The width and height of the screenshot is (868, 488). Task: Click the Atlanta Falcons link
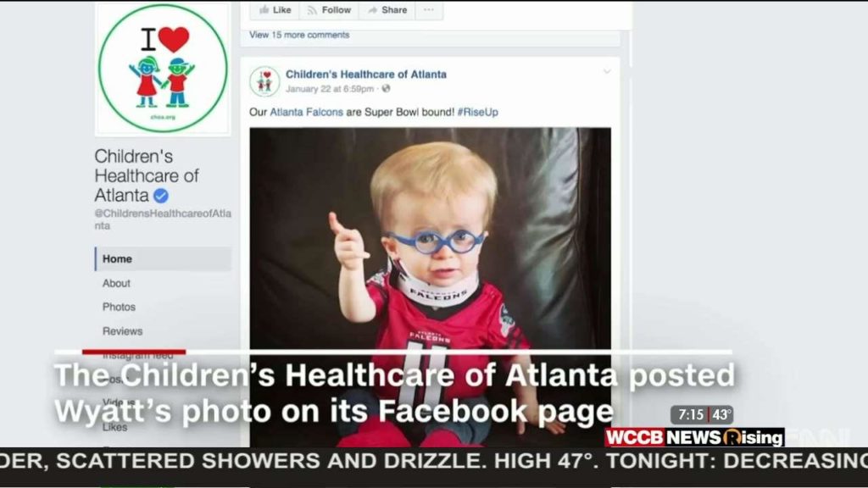[x=306, y=112]
